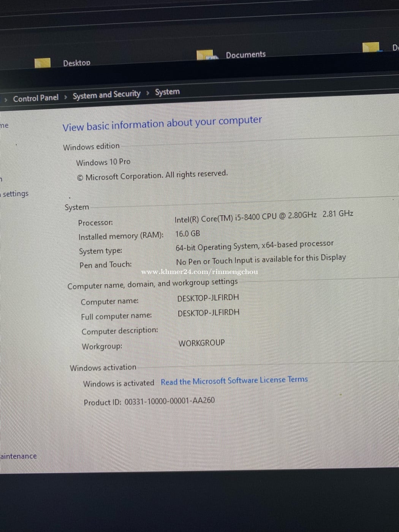Expand chevron left of Control Panel breadcrumb

click(x=6, y=100)
